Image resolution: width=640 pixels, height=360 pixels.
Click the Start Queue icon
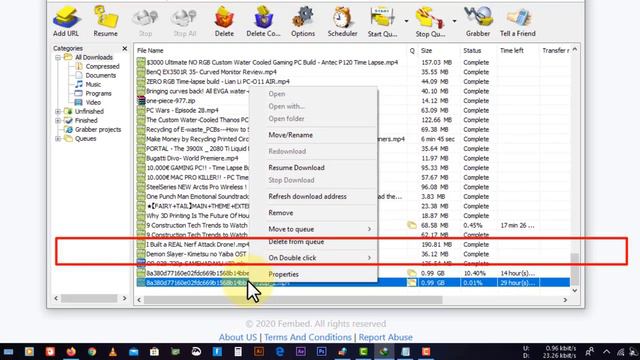pyautogui.click(x=382, y=22)
